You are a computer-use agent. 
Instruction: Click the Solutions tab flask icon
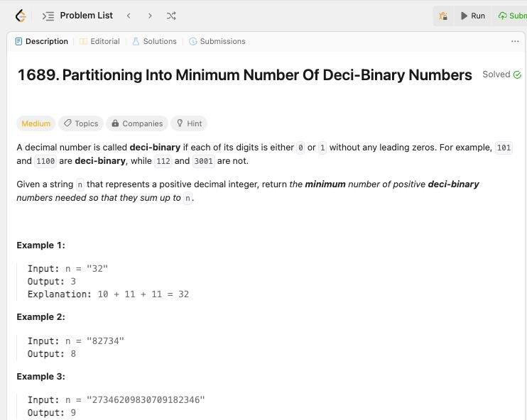[x=136, y=41]
